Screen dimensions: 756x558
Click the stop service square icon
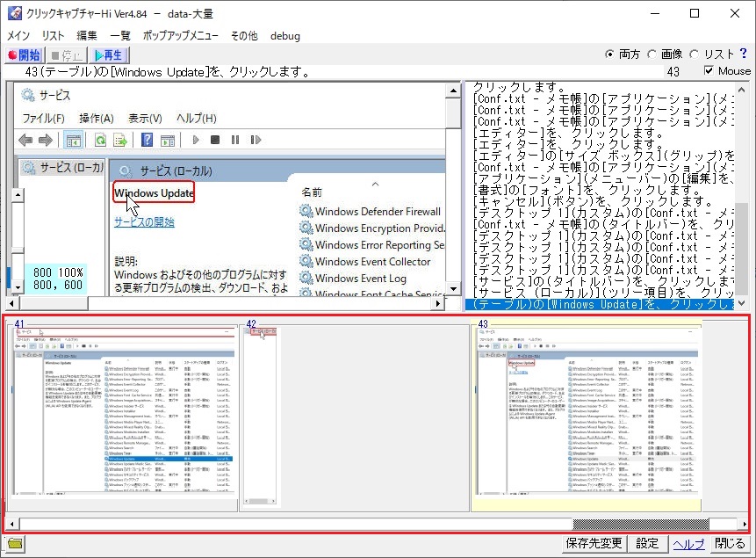point(215,140)
